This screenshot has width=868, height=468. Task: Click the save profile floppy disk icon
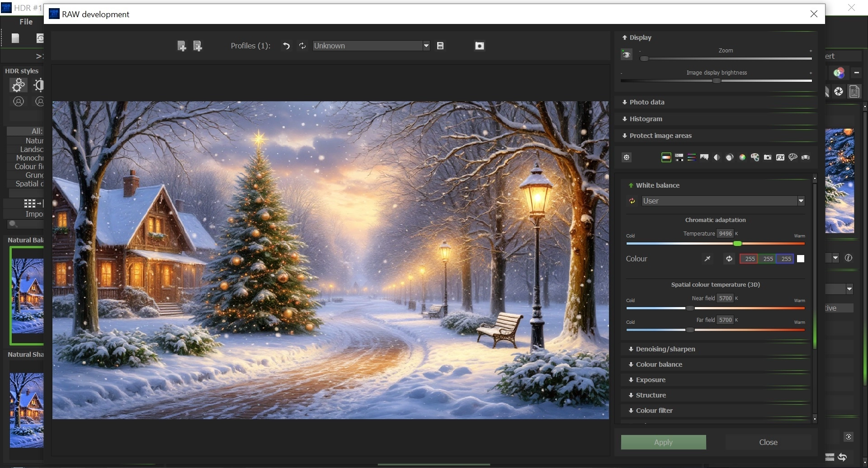[x=440, y=46]
